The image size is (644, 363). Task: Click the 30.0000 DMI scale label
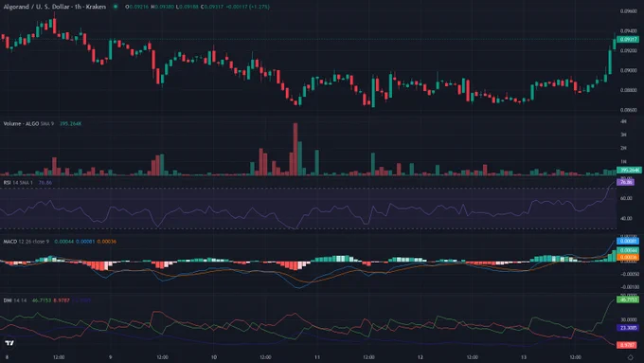click(x=629, y=319)
